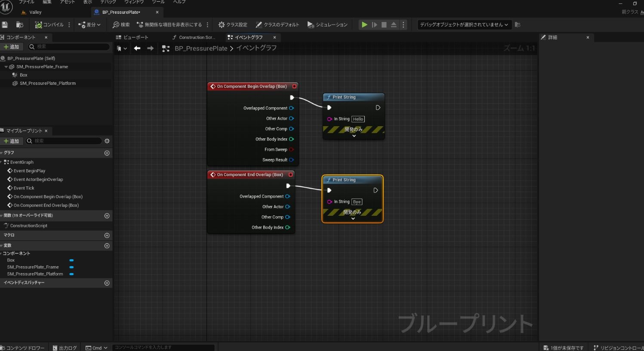Navigate forward in graph history
The image size is (644, 351).
click(150, 49)
